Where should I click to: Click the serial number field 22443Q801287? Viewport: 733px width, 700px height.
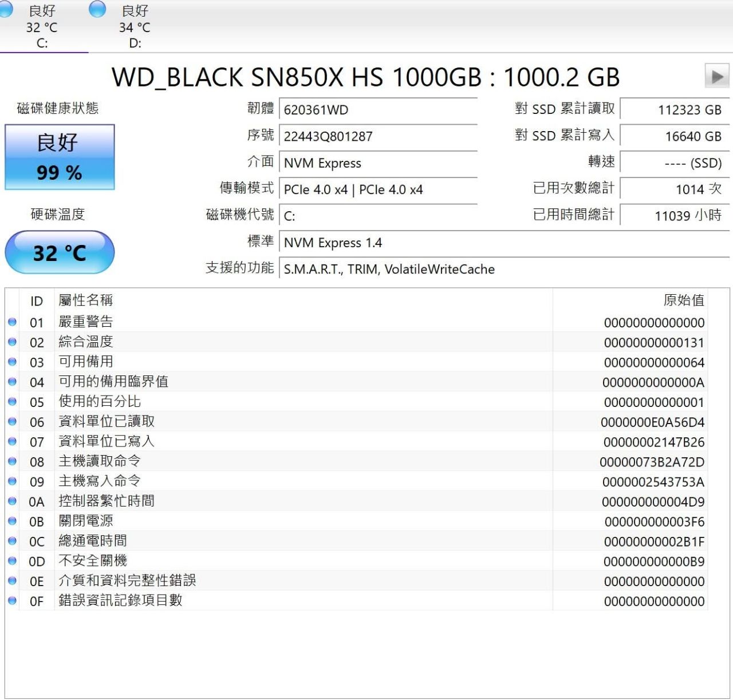pos(378,136)
